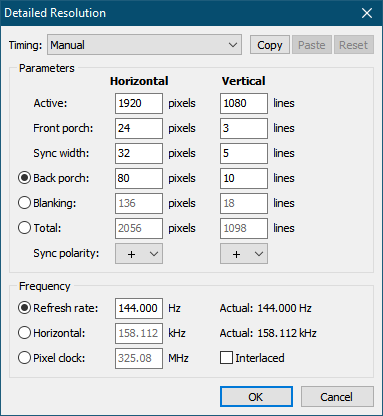This screenshot has width=383, height=416.
Task: Click the horizontal Active pixels field
Action: (139, 103)
